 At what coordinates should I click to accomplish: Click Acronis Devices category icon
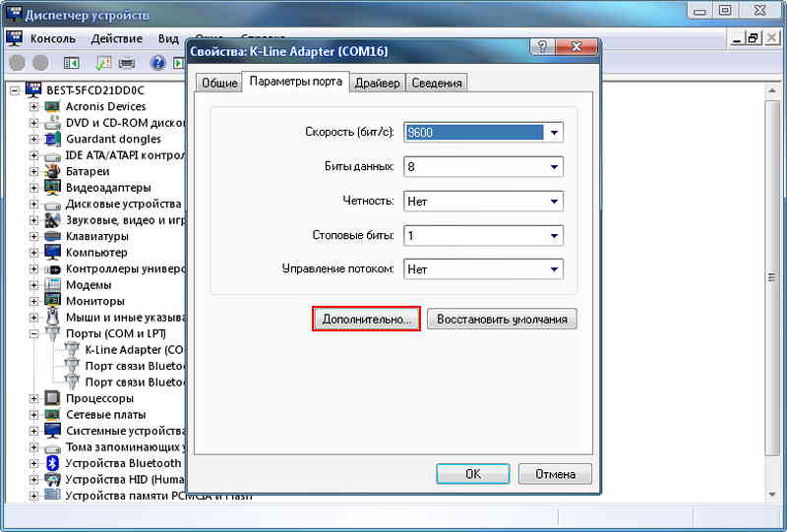[52, 106]
